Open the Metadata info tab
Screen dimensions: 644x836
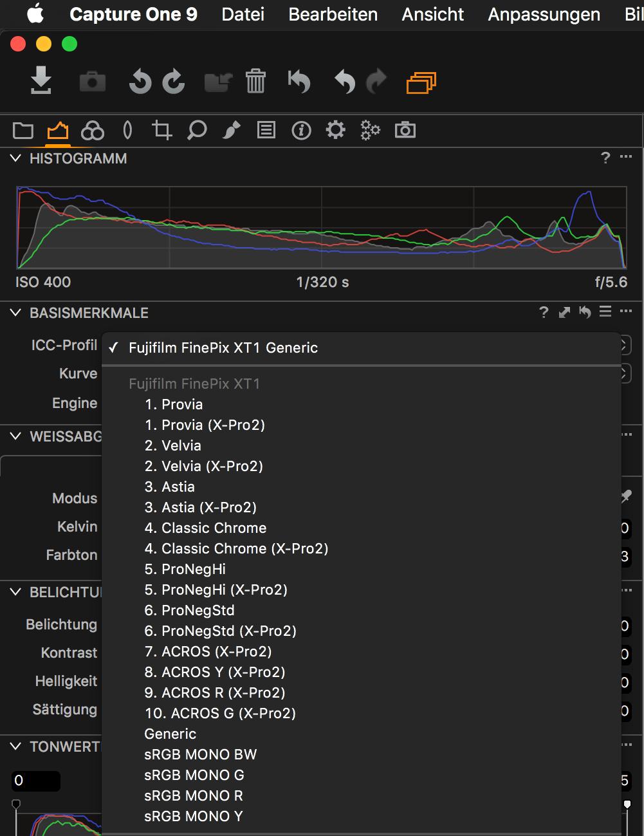pos(301,131)
